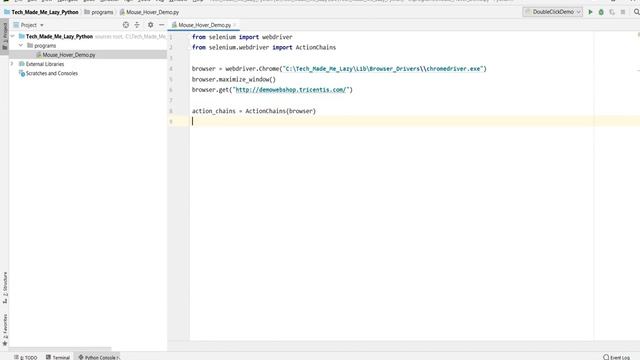Click Tech_Made_Me_Lazy_Python breadcrumb in navigation bar

[x=41, y=12]
